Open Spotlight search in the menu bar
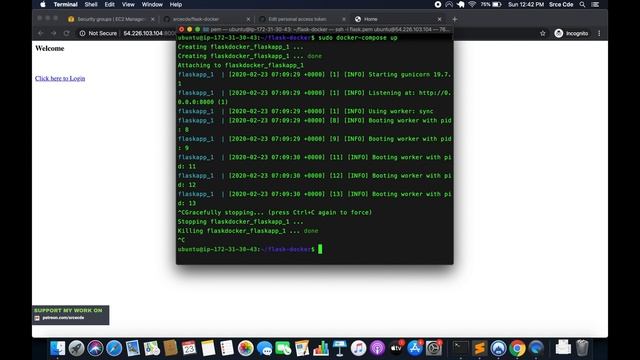Image resolution: width=640 pixels, height=360 pixels. tap(582, 4)
